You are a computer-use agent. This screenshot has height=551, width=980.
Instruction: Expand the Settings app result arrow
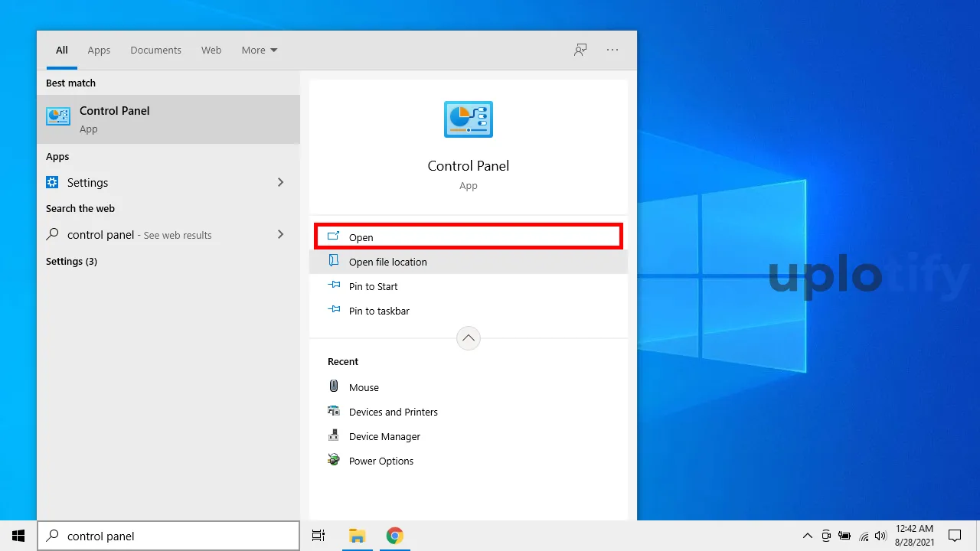[x=280, y=182]
